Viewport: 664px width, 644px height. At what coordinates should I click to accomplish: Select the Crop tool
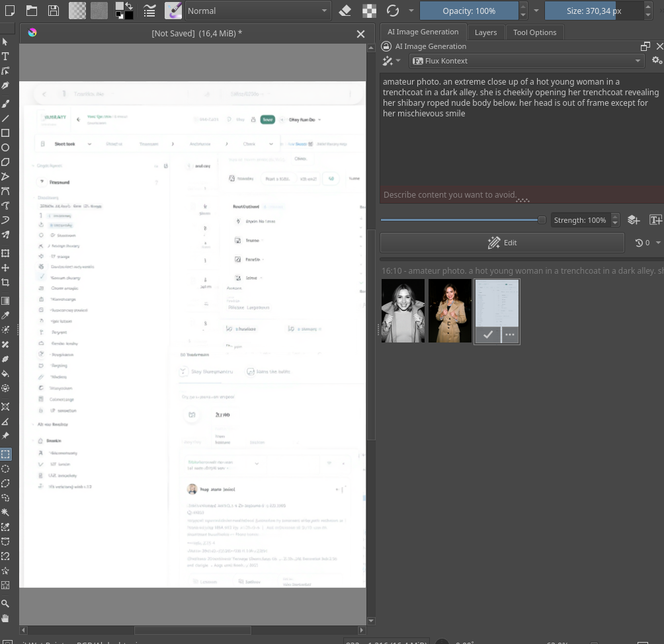[5, 282]
